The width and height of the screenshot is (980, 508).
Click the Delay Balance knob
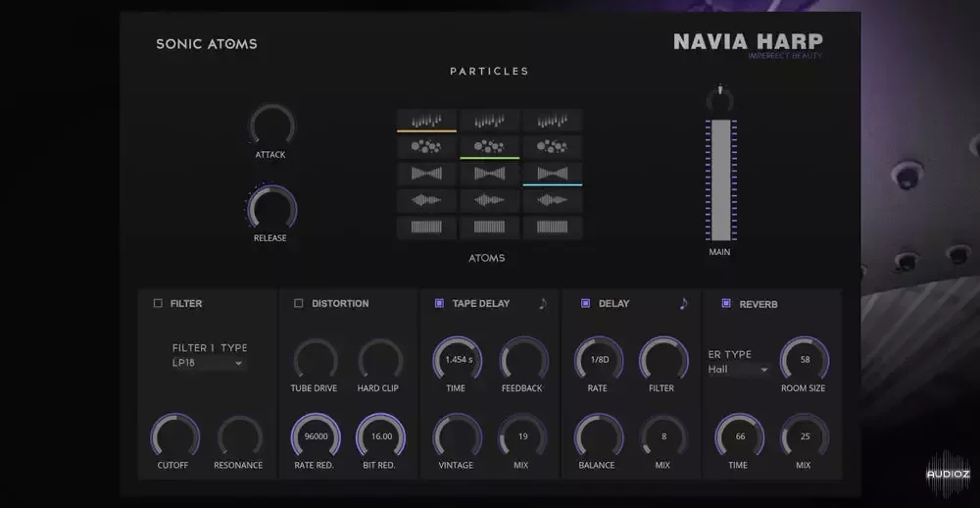point(598,436)
